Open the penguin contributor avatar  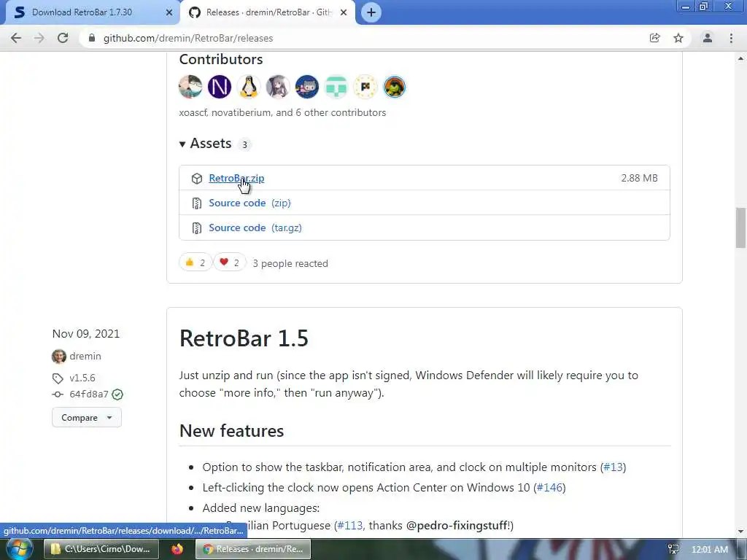click(x=249, y=87)
